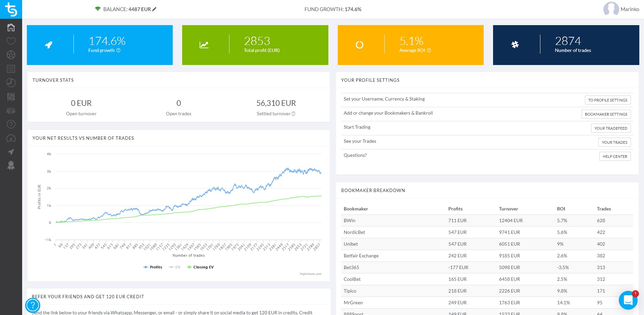Open the heart favorites sidebar icon
The width and height of the screenshot is (644, 315).
[11, 41]
